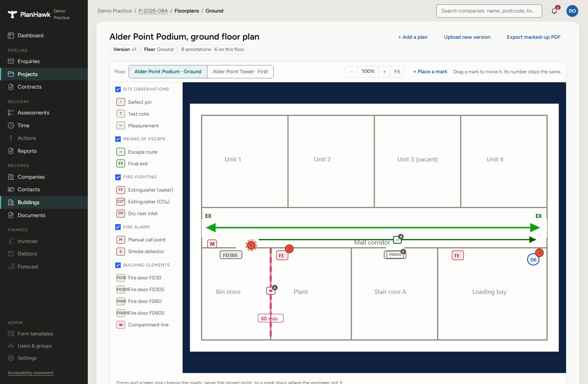
Task: Select the Dry riser inlet icon
Action: 121,213
